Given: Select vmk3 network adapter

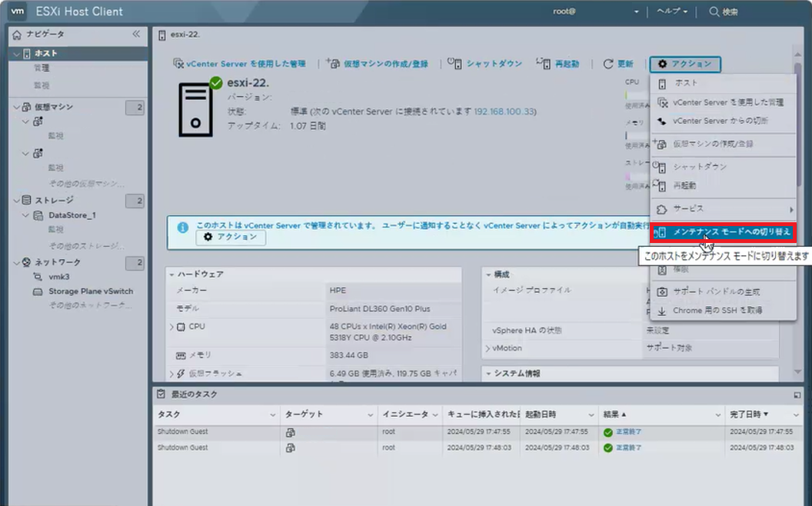Looking at the screenshot, I should pyautogui.click(x=58, y=277).
